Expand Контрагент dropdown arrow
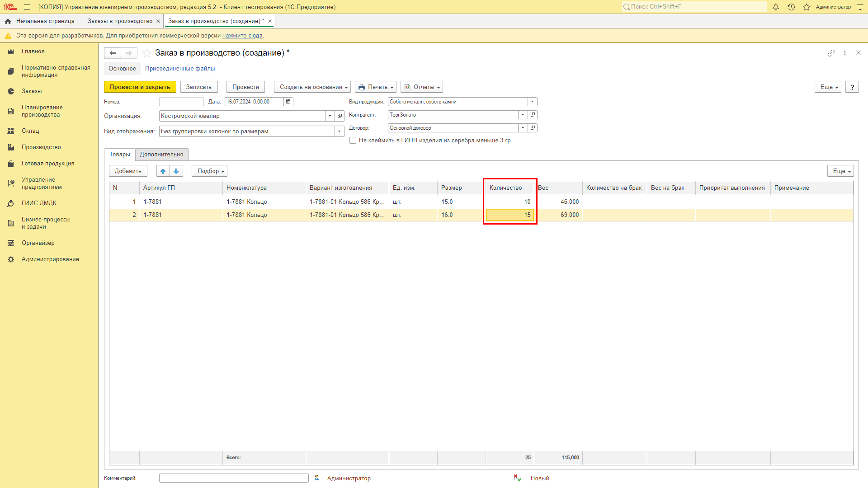This screenshot has width=868, height=488. [523, 115]
